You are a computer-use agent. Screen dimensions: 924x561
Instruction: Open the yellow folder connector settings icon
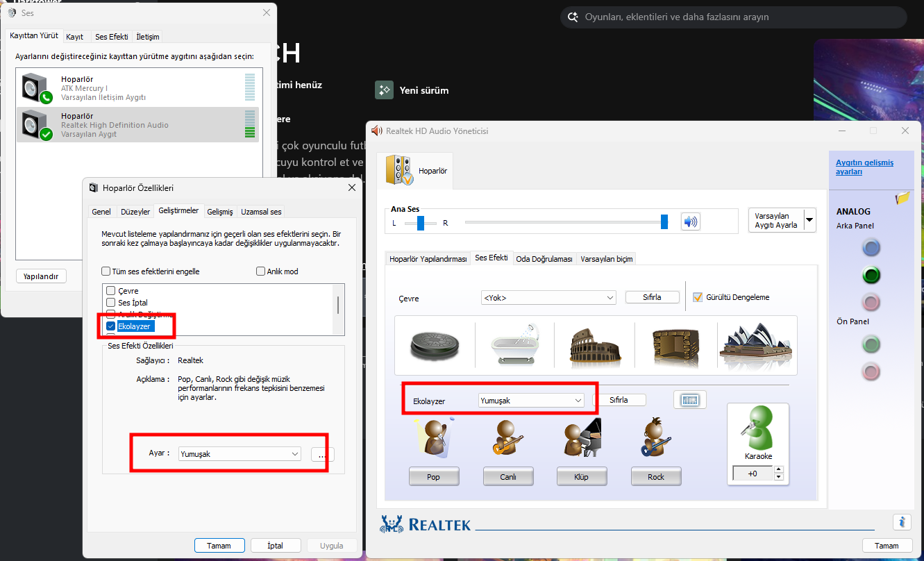coord(902,198)
